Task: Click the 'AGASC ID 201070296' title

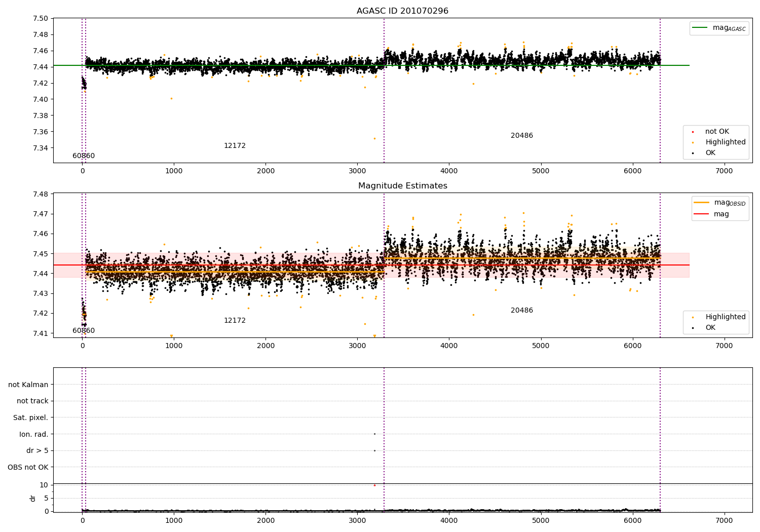Action: coord(402,11)
